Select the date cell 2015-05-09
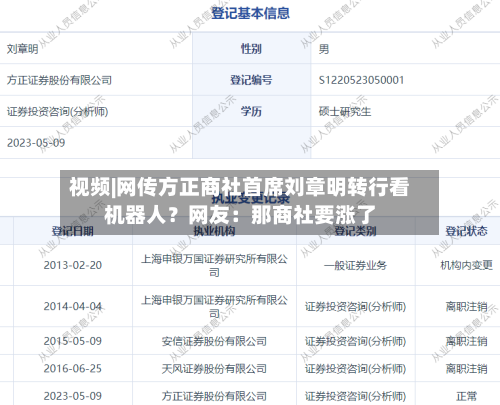The width and height of the screenshot is (500, 405). (x=73, y=341)
